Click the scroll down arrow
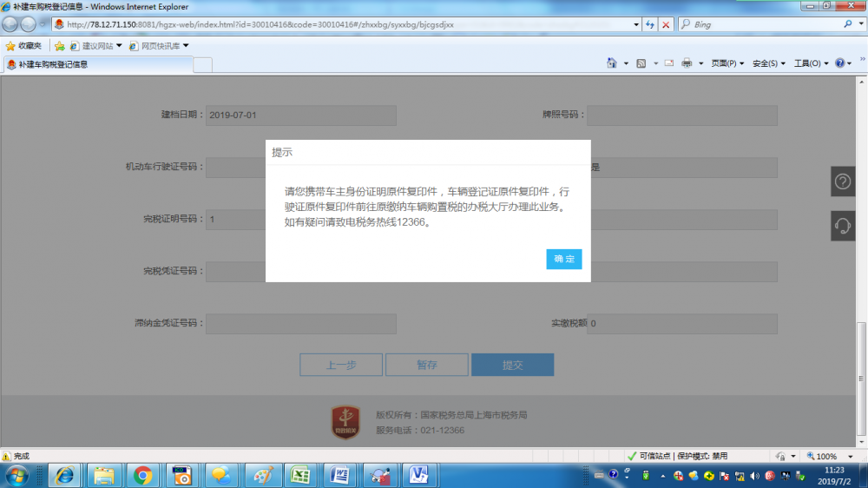Viewport: 868px width, 488px height. click(x=861, y=441)
